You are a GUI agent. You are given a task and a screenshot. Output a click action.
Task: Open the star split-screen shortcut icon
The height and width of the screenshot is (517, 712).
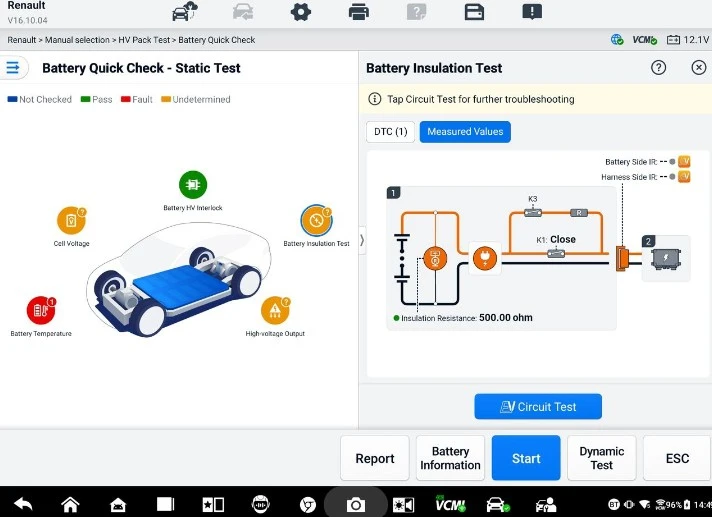pos(213,504)
